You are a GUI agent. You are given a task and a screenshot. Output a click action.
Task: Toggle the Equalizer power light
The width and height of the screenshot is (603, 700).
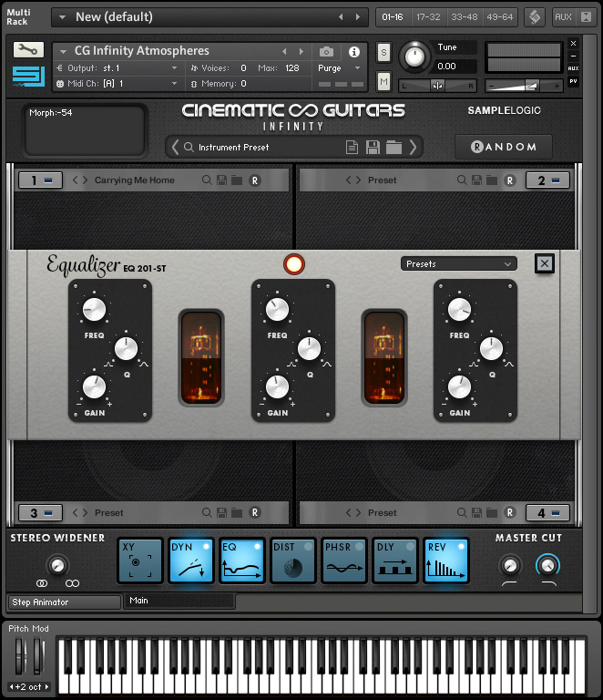click(294, 264)
